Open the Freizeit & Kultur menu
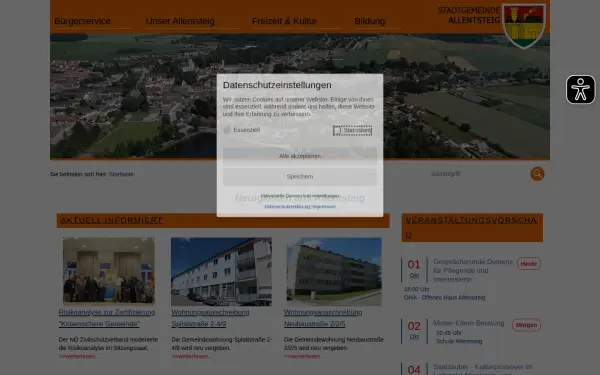The image size is (600, 375). 284,21
